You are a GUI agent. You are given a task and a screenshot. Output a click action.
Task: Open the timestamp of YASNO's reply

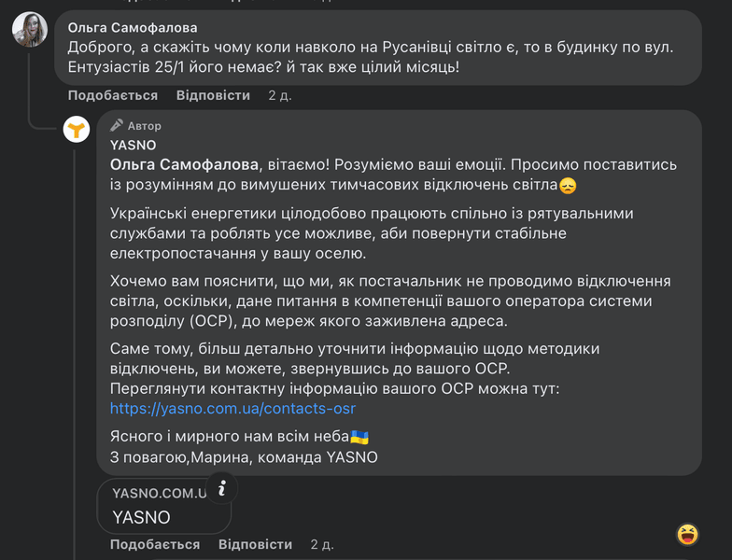(x=321, y=544)
